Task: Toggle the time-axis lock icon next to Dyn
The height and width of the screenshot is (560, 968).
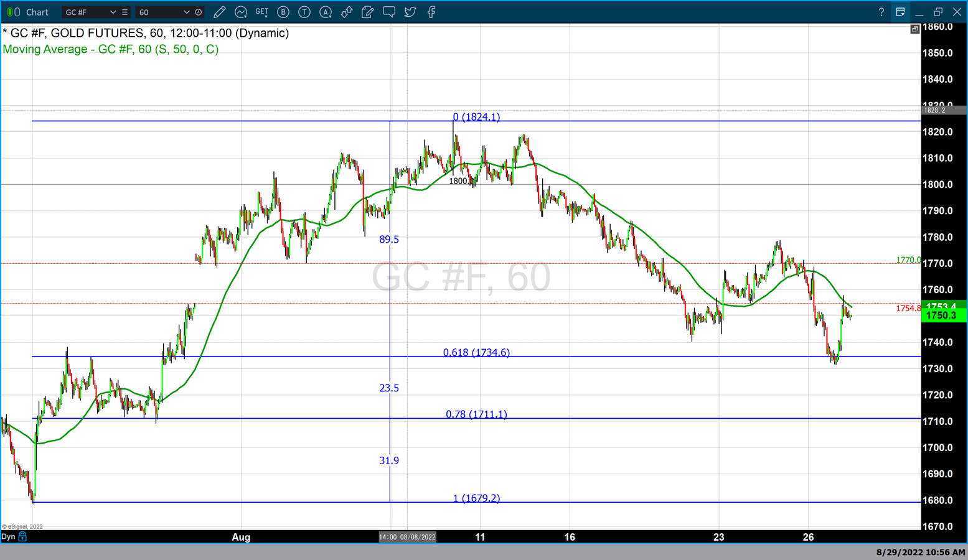Action: click(22, 536)
